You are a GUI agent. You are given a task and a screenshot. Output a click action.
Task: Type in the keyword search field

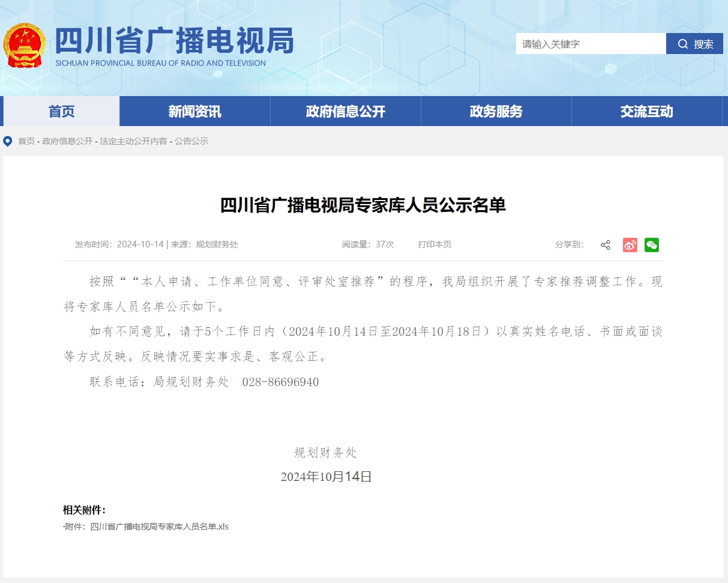click(x=591, y=44)
